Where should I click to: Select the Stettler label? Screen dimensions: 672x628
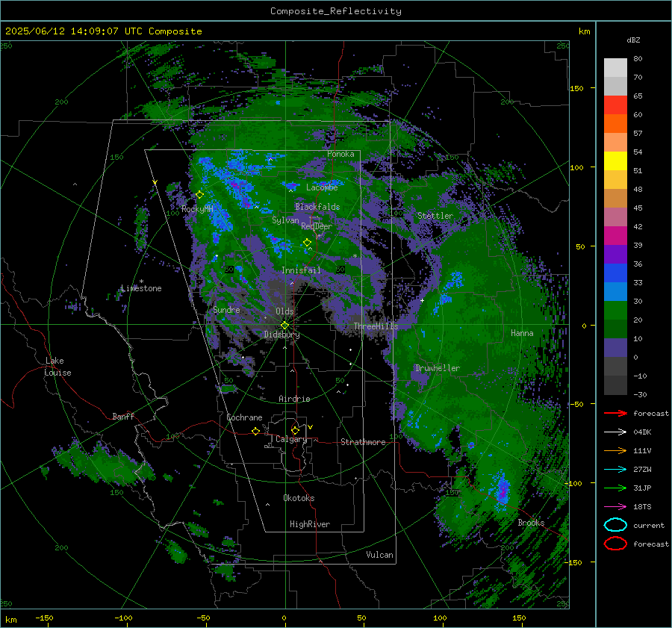pos(435,216)
